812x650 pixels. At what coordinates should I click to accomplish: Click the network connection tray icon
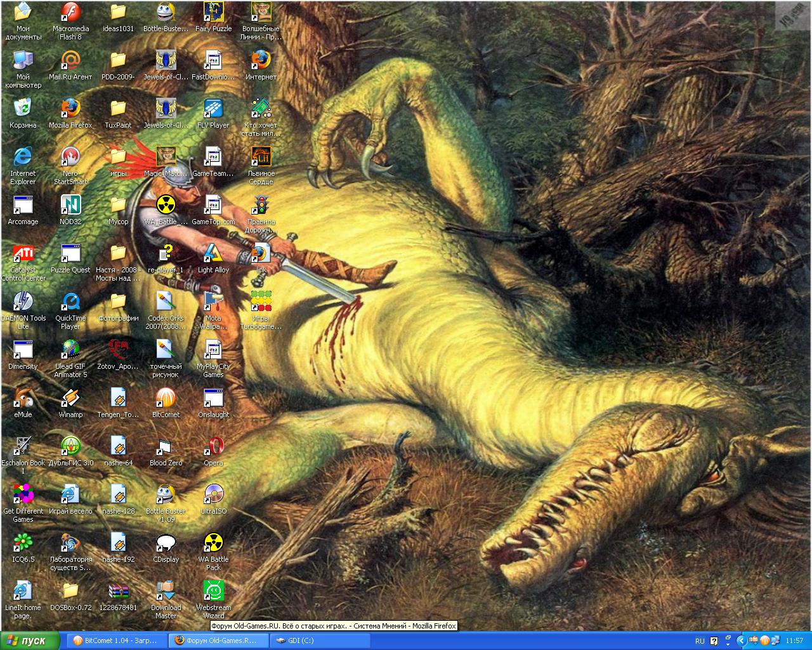click(775, 641)
